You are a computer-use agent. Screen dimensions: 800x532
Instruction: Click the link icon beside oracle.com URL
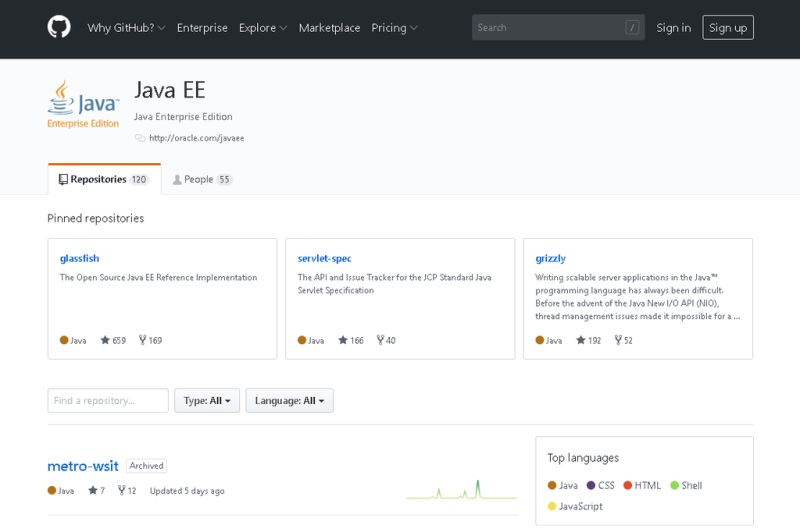pyautogui.click(x=140, y=138)
